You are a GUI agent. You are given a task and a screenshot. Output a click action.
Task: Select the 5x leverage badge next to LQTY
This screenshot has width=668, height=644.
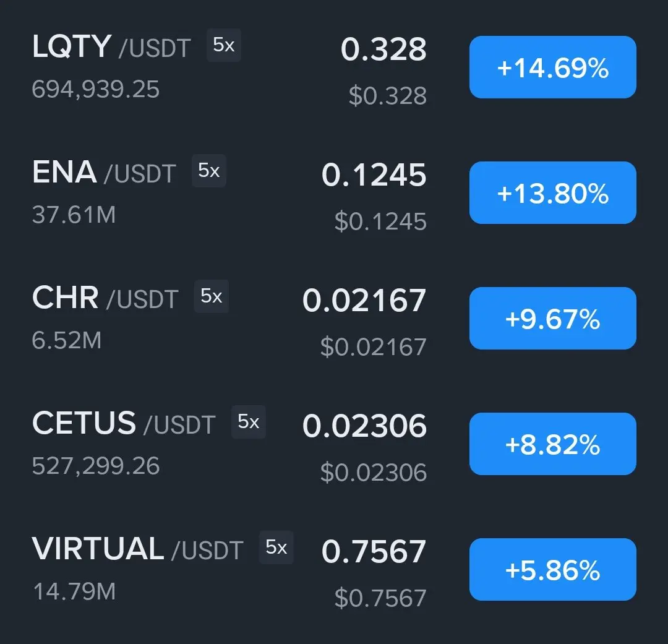(x=223, y=45)
